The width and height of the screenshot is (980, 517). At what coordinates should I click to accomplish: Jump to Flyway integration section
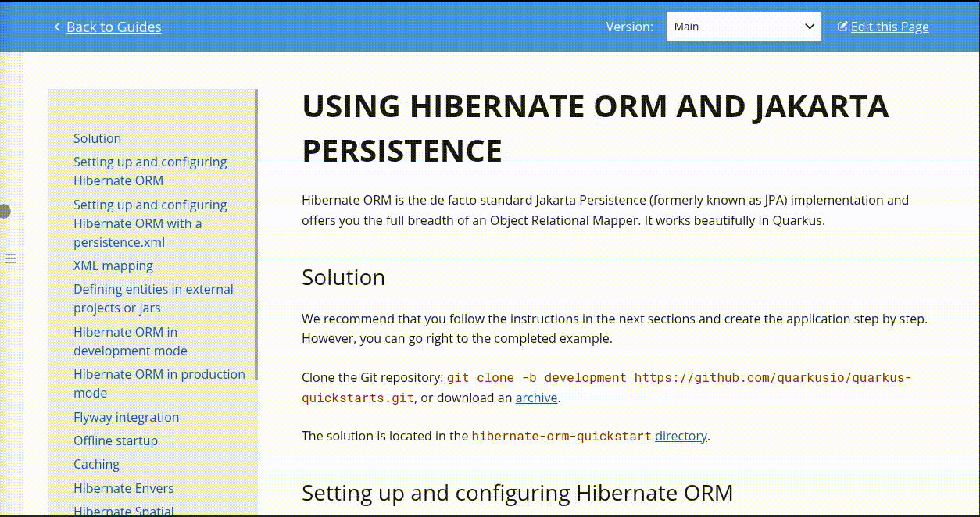126,417
